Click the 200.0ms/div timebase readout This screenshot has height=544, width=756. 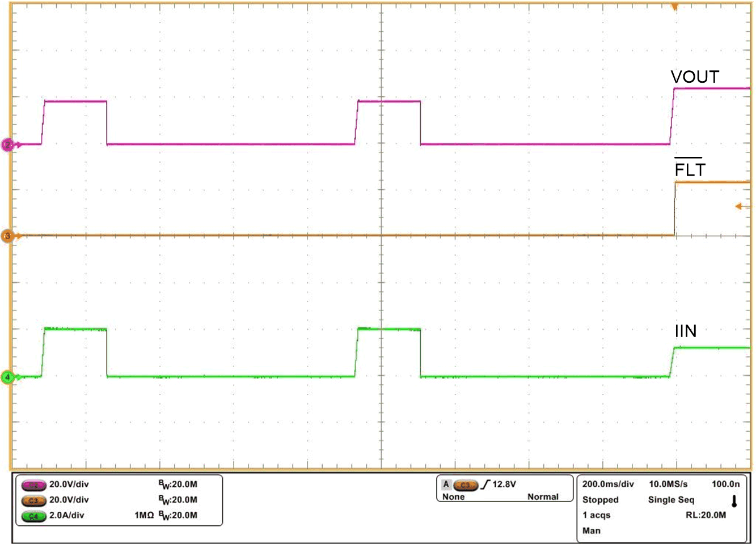pos(608,484)
